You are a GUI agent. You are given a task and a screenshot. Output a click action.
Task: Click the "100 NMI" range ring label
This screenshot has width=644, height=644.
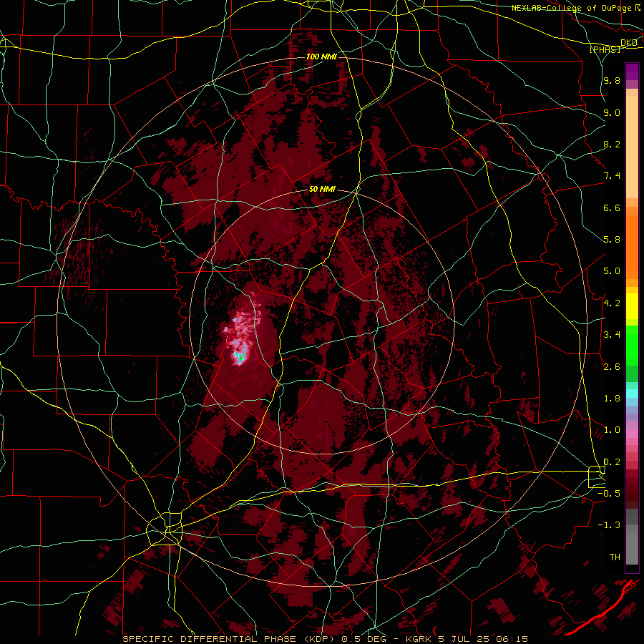pos(321,57)
